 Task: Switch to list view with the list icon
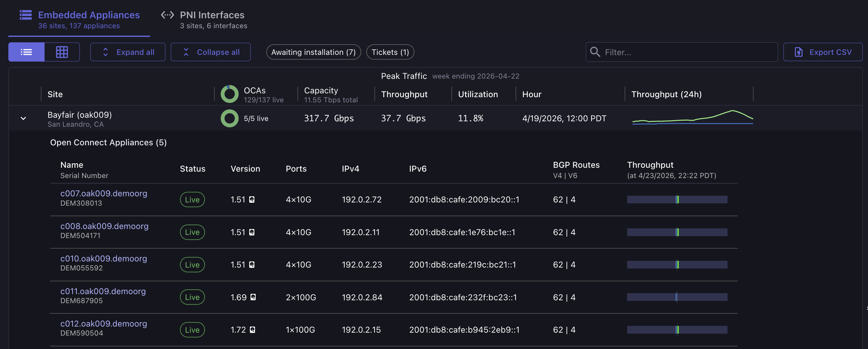[x=26, y=52]
